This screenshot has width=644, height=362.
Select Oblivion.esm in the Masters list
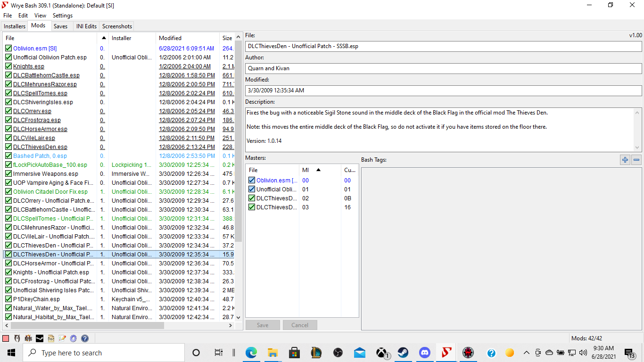click(x=302, y=180)
